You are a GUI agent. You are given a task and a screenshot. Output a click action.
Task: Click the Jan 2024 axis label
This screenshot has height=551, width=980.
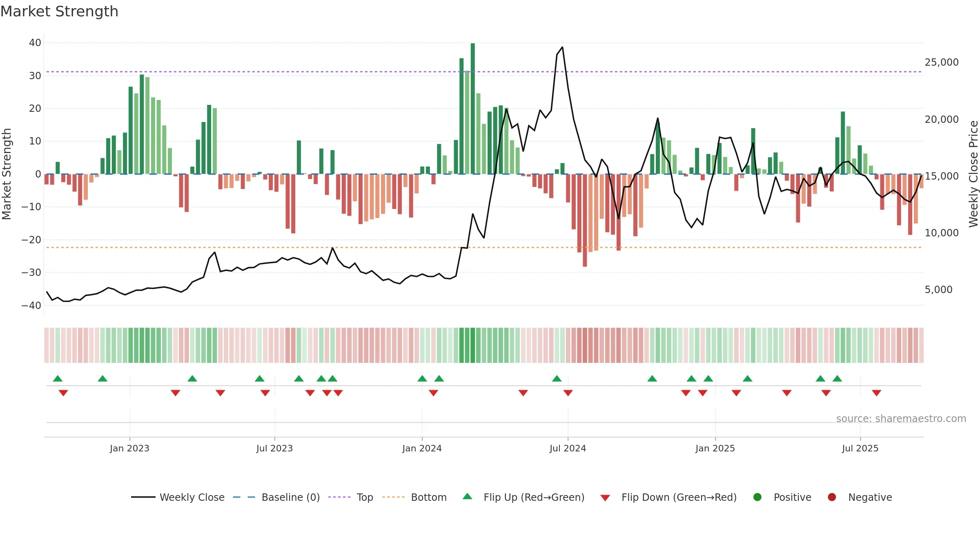pyautogui.click(x=422, y=449)
